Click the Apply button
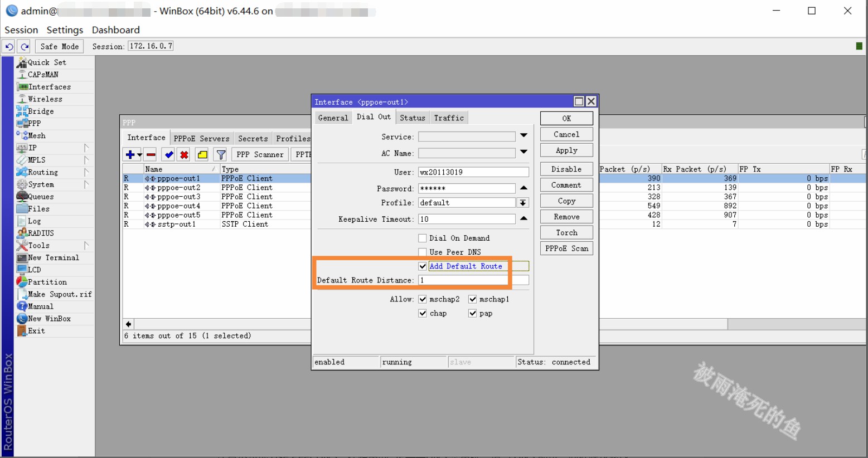This screenshot has height=458, width=868. (566, 150)
